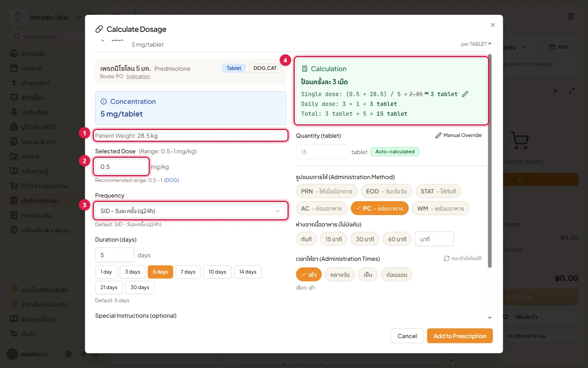Open ผู้ป่วยใน (IPD) in the sidebar
Screen dimensions: 588x368
pyautogui.click(x=38, y=127)
